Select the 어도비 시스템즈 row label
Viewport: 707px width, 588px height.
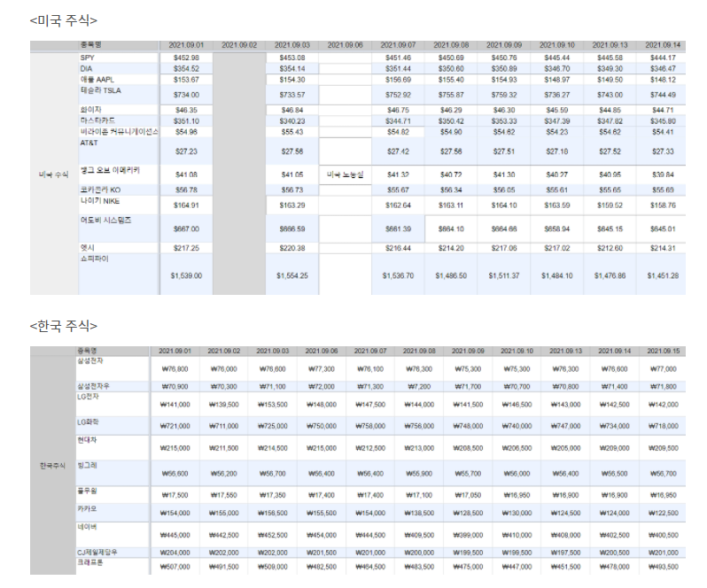[105, 220]
